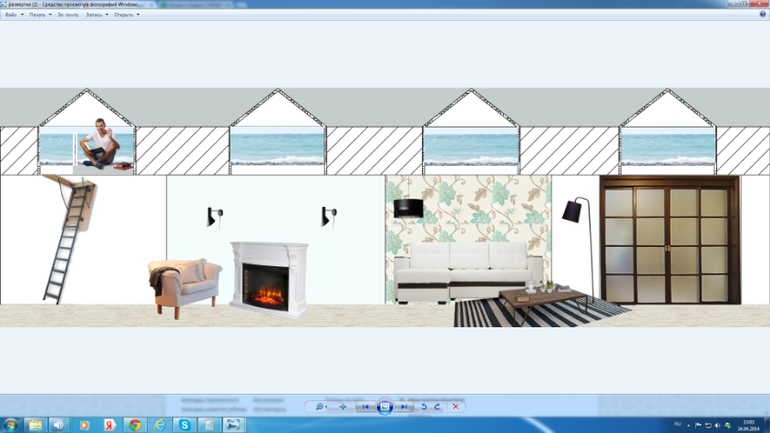
Task: Go to the previous photo
Action: (366, 407)
